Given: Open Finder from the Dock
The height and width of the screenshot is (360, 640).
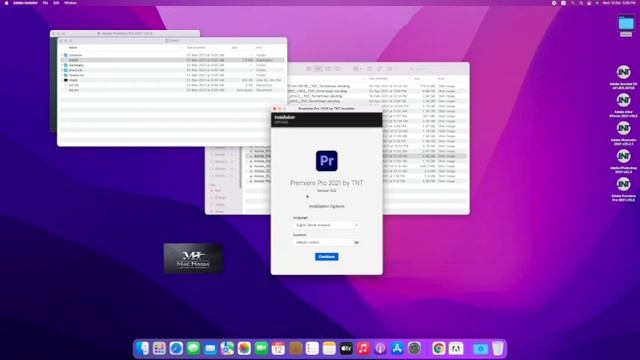Looking at the screenshot, I should [142, 348].
